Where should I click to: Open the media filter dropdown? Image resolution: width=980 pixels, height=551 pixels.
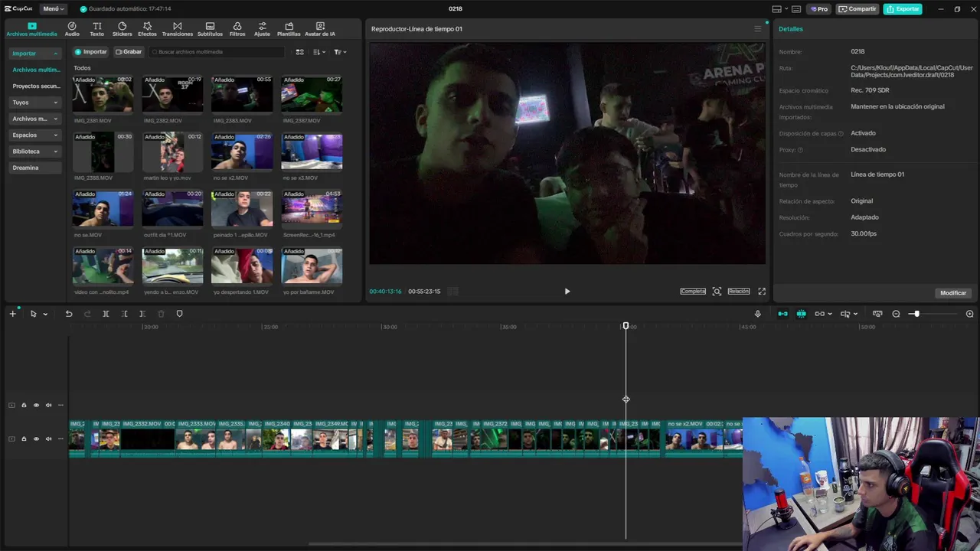[340, 52]
